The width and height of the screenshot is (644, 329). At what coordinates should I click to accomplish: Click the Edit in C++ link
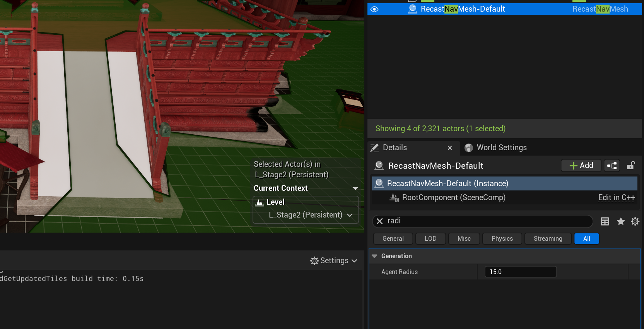pyautogui.click(x=617, y=197)
